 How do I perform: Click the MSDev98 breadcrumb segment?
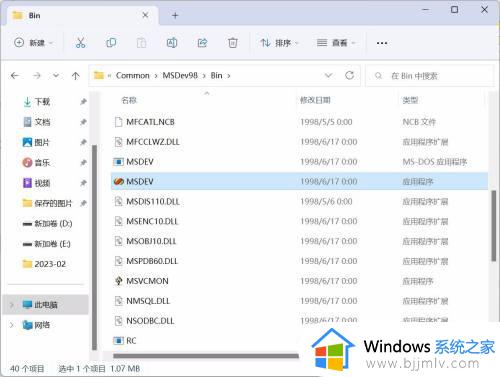180,76
